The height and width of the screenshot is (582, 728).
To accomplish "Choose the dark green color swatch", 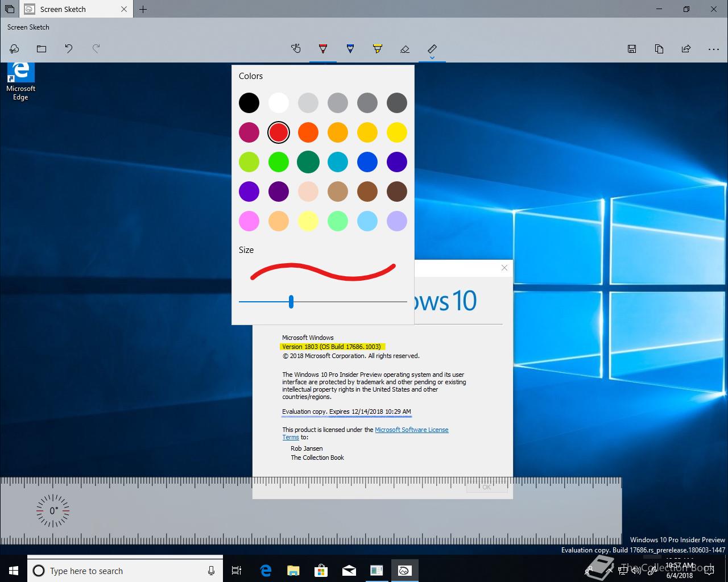I will click(308, 162).
